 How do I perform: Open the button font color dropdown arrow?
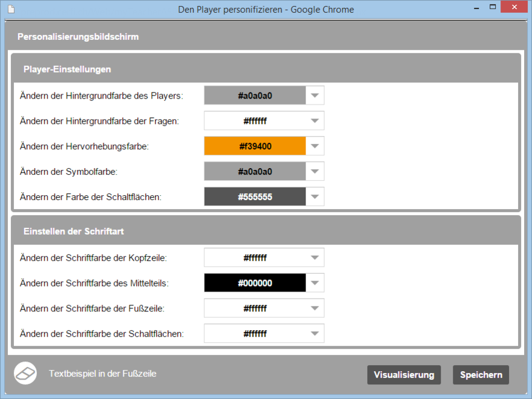click(x=315, y=333)
